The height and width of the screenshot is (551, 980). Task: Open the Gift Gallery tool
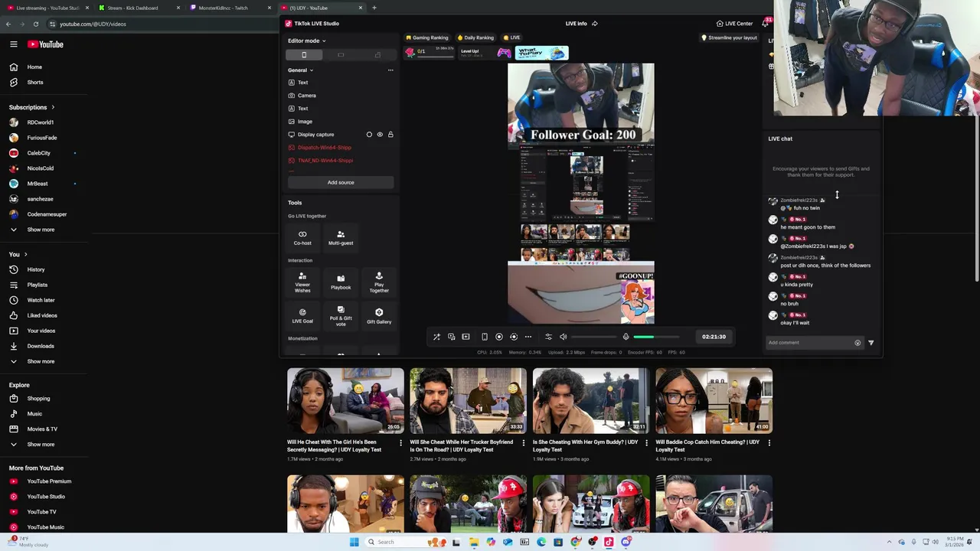(379, 316)
